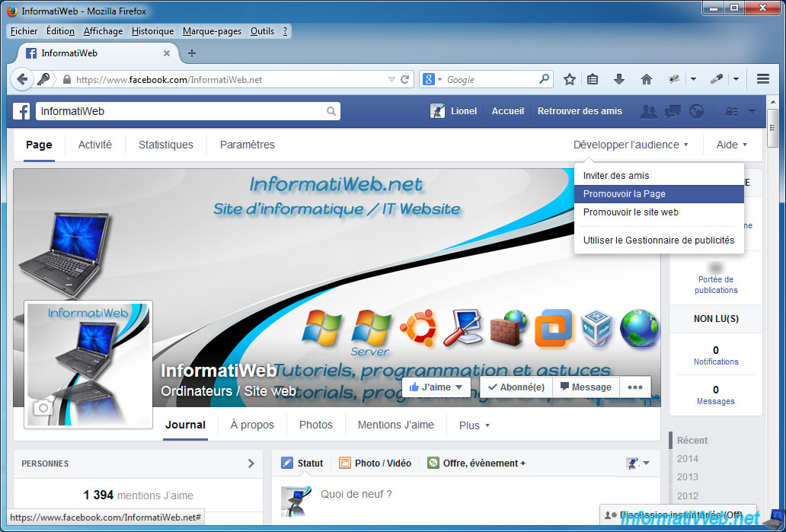Open the Fichier menu

click(x=24, y=31)
